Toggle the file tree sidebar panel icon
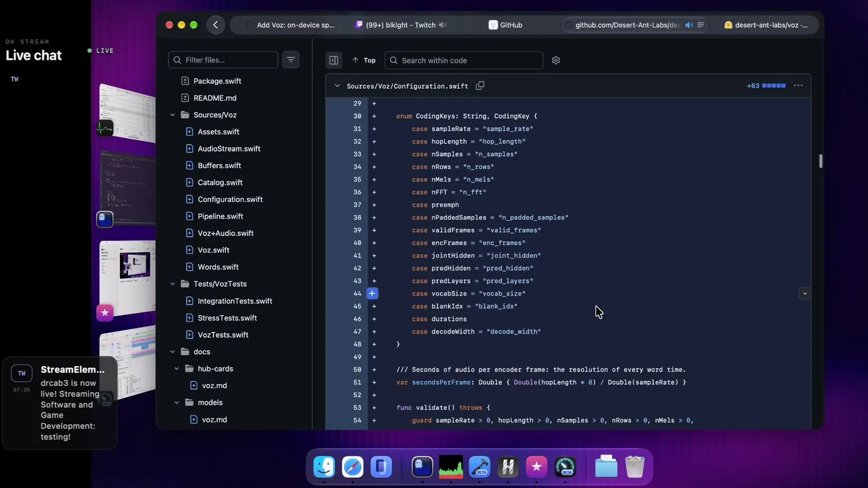 pos(334,60)
